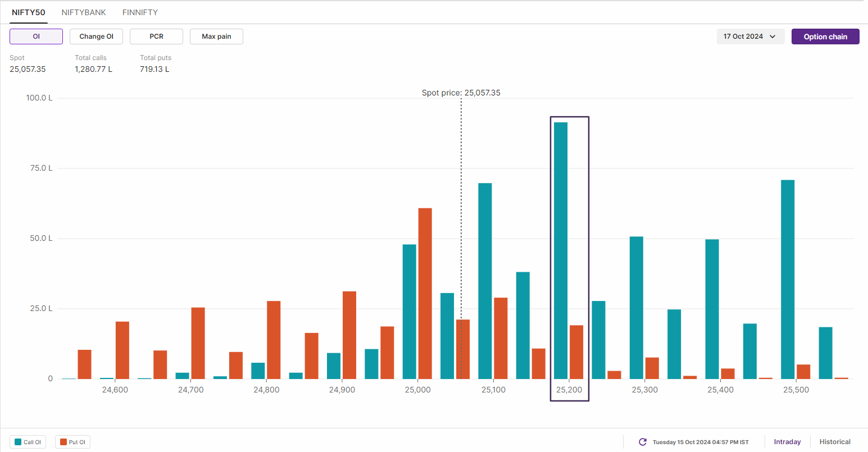Select the FINNIFTY tab
This screenshot has width=868, height=452.
pyautogui.click(x=140, y=12)
